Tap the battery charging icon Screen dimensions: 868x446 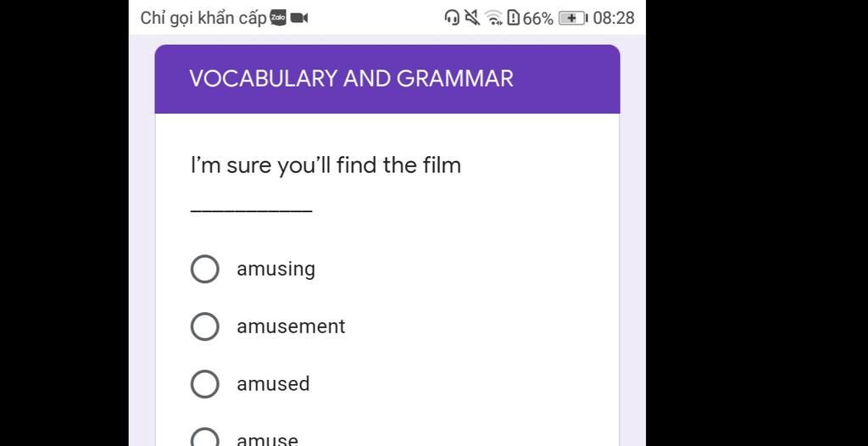pos(573,18)
